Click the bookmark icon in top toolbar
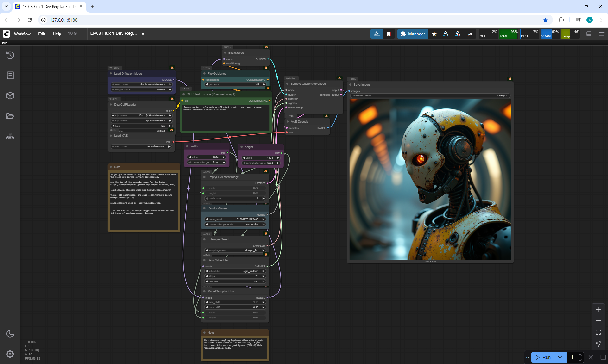Image resolution: width=608 pixels, height=364 pixels. pos(389,34)
